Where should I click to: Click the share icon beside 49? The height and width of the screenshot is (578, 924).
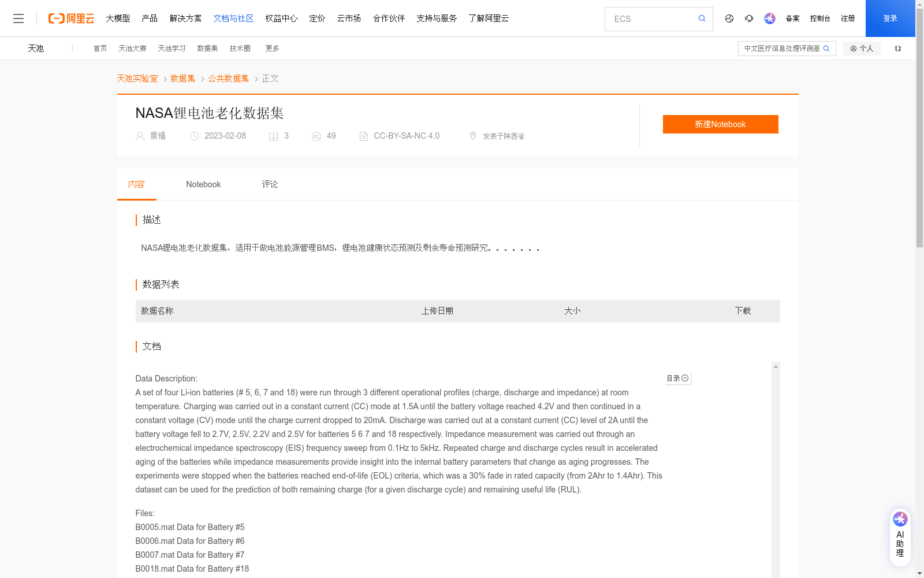click(x=316, y=136)
